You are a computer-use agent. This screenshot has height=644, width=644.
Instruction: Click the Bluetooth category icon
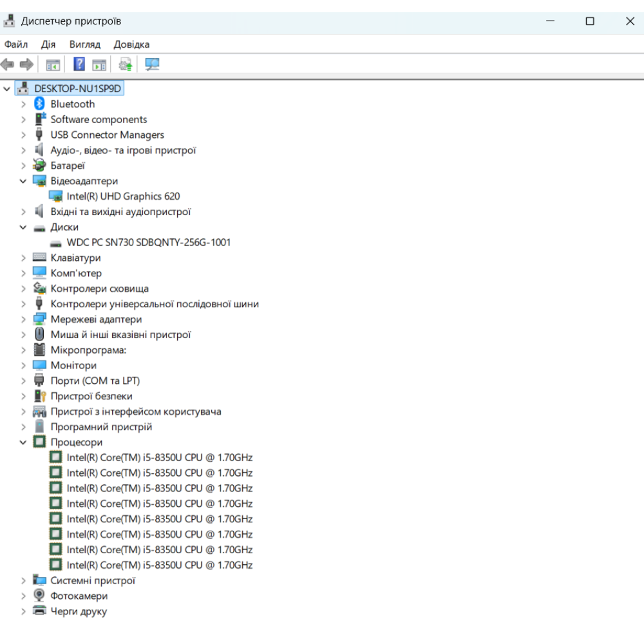click(39, 104)
